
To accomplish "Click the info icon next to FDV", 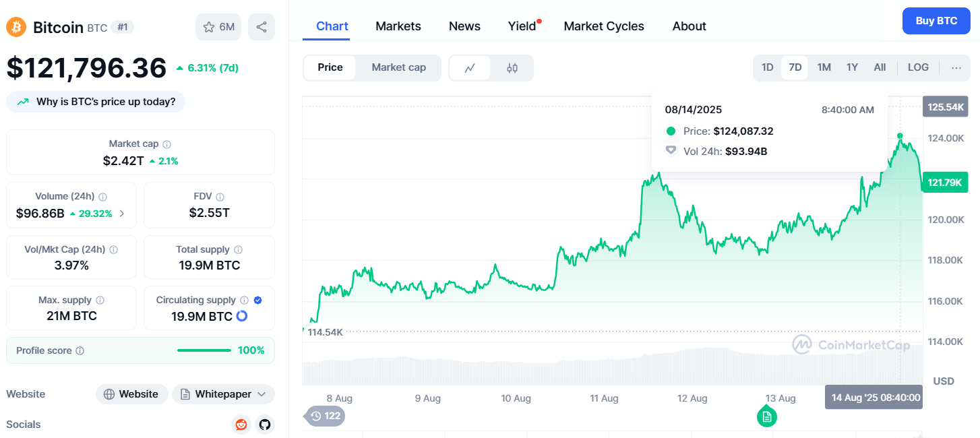I will pyautogui.click(x=220, y=197).
